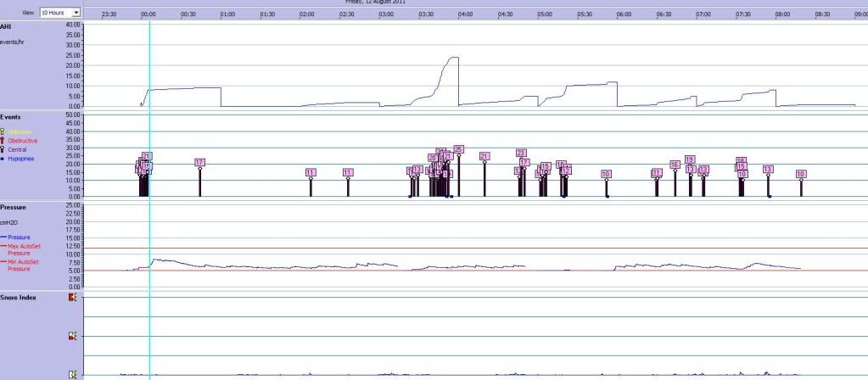Image resolution: width=868 pixels, height=380 pixels.
Task: Click the 04:00 mark on the time axis
Action: click(x=465, y=14)
